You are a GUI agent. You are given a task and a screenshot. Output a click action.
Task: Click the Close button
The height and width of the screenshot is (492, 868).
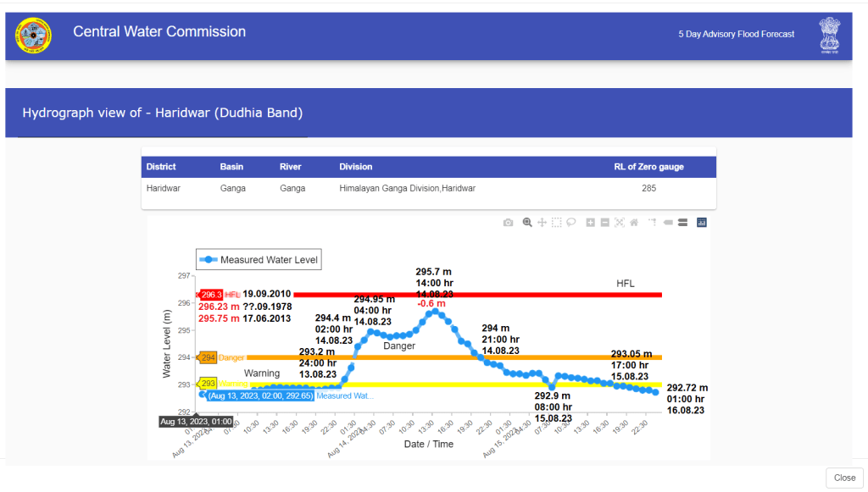[x=844, y=478]
